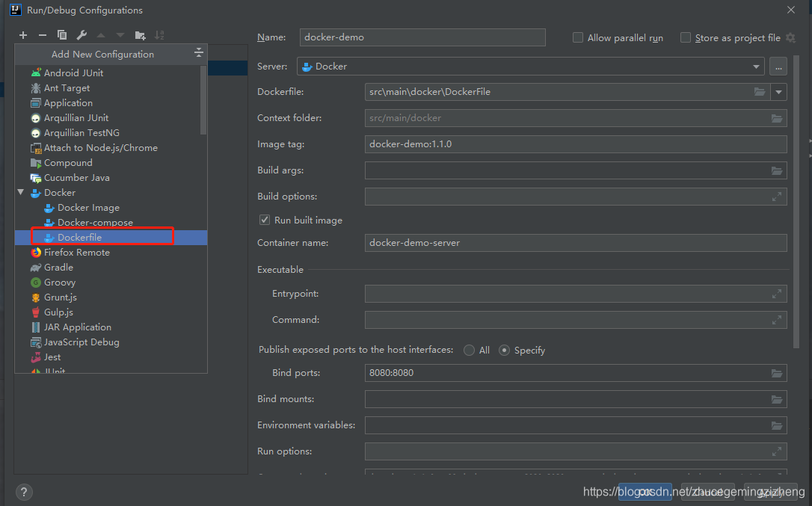Click the Server ellipsis browse button
812x506 pixels.
778,67
